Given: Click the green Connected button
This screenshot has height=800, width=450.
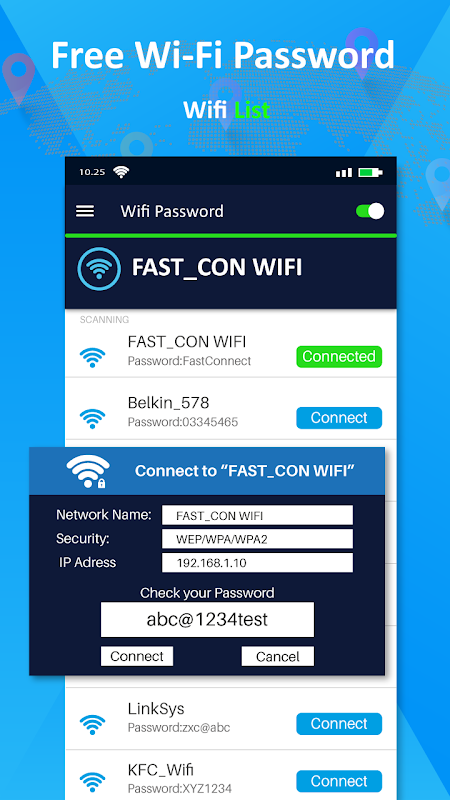Looking at the screenshot, I should pos(339,357).
